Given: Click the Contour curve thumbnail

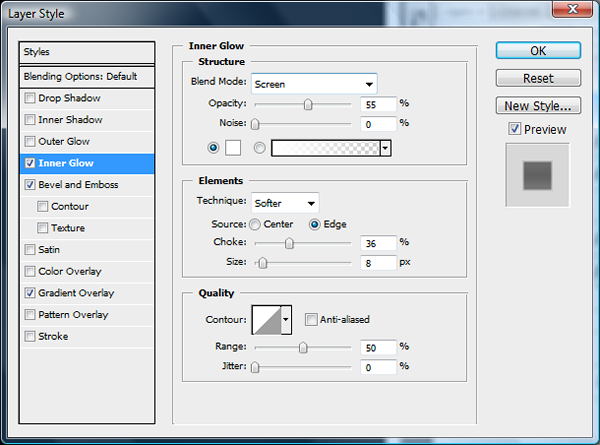Looking at the screenshot, I should (266, 320).
